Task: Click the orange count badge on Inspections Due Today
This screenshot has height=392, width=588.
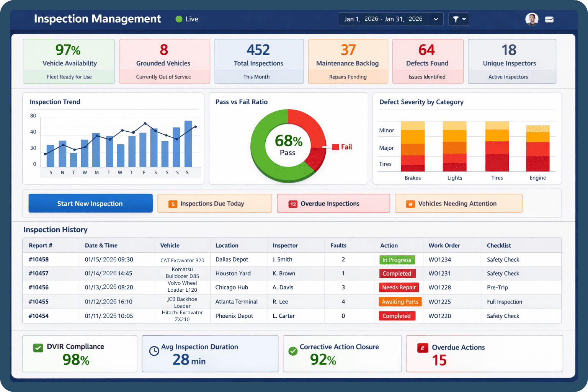Action: click(172, 203)
